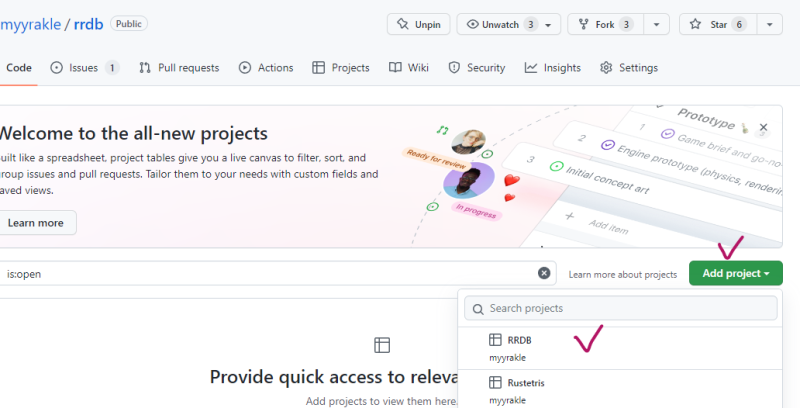The width and height of the screenshot is (800, 408).
Task: Open Learn more about projects link
Action: pos(622,274)
